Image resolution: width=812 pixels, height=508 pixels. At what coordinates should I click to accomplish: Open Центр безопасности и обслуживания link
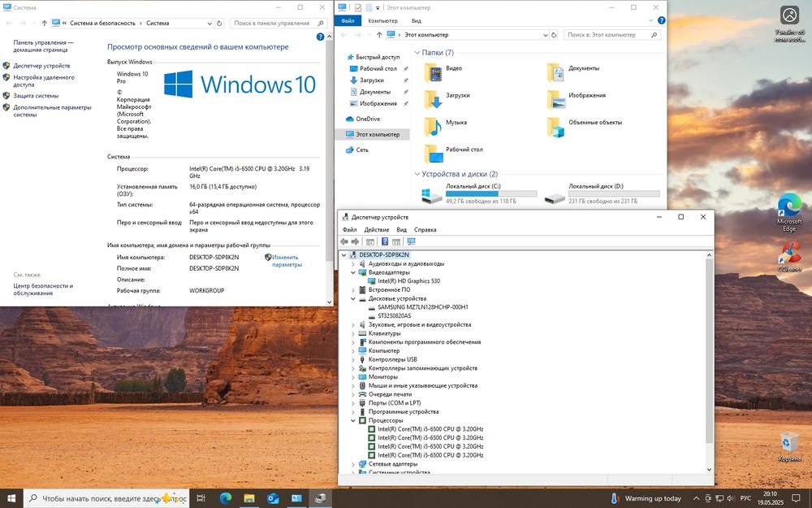coord(43,289)
